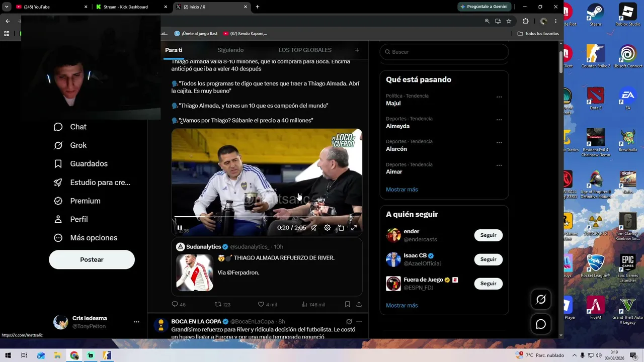Open more options for Almeyda trend
The image size is (644, 362).
(499, 120)
